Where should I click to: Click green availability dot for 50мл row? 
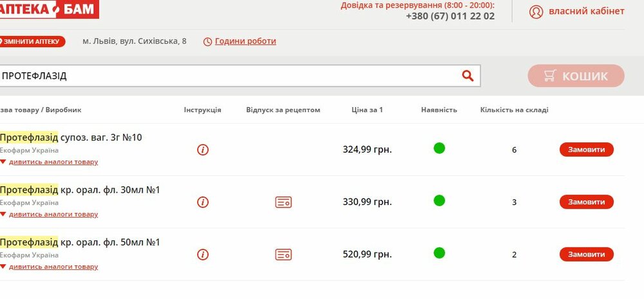click(439, 253)
